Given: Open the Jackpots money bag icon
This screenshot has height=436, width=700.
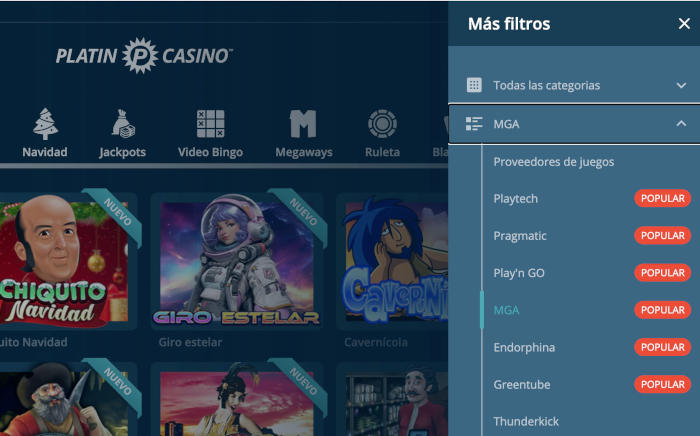Looking at the screenshot, I should [123, 124].
